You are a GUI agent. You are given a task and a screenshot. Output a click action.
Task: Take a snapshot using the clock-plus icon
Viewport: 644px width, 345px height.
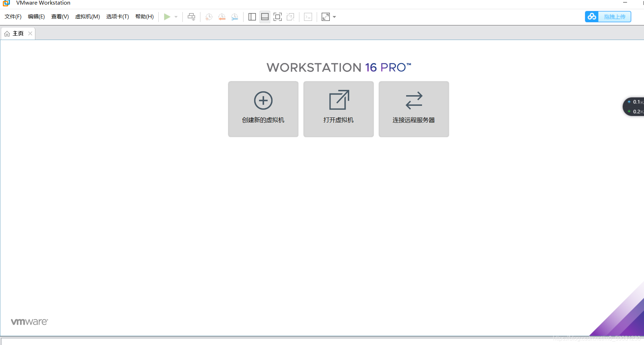coord(209,17)
